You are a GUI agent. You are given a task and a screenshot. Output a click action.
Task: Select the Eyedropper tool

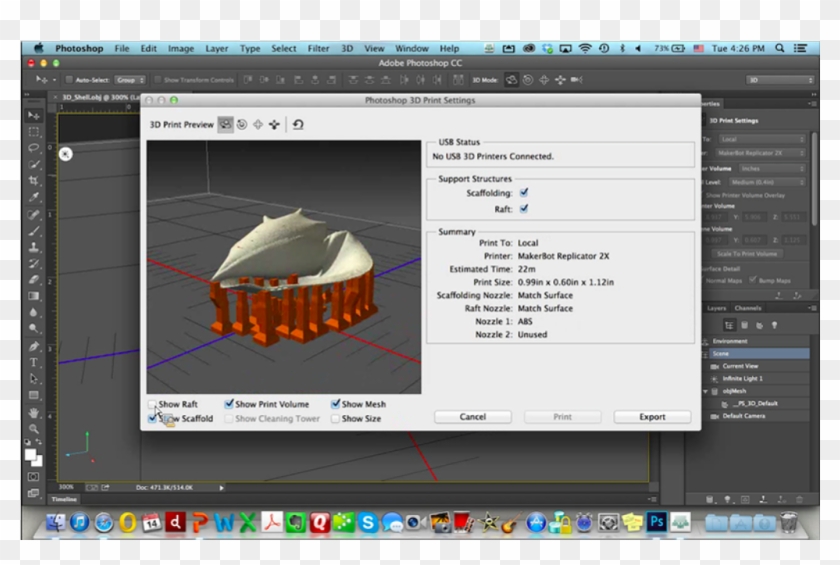pyautogui.click(x=34, y=197)
